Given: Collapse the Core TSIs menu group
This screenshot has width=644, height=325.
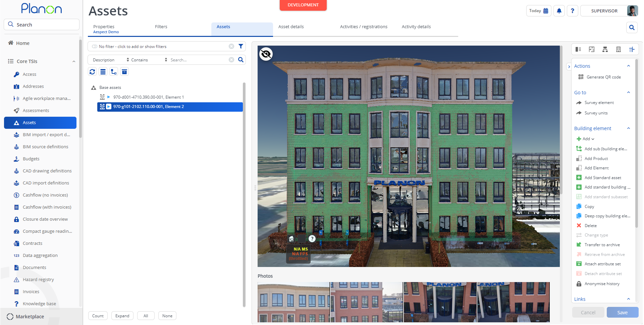Looking at the screenshot, I should pos(74,61).
